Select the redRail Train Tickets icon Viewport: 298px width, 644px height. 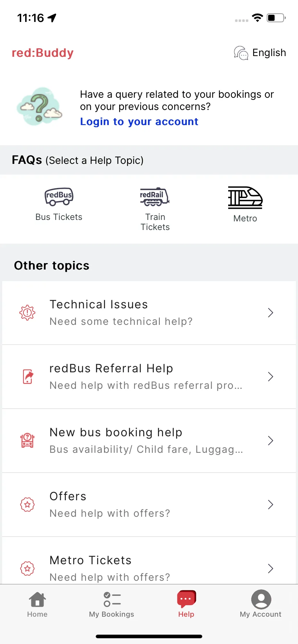[155, 197]
